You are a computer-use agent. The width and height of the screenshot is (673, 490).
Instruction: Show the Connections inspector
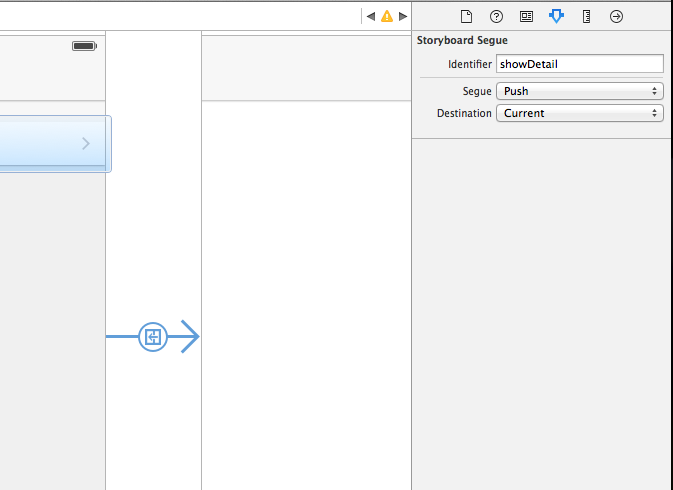click(616, 16)
